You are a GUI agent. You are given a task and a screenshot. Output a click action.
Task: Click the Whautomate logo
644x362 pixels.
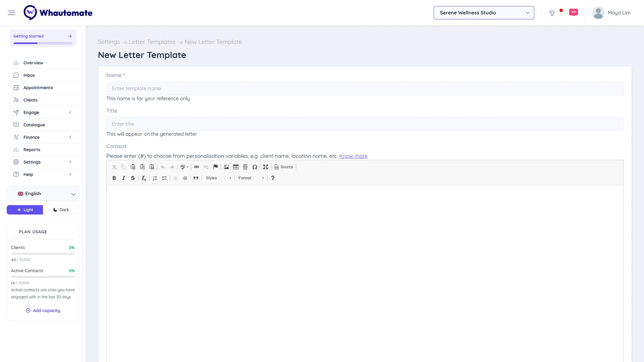tap(58, 13)
